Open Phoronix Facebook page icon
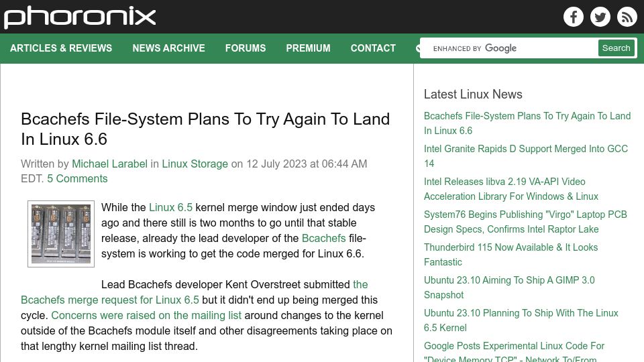 pos(574,17)
